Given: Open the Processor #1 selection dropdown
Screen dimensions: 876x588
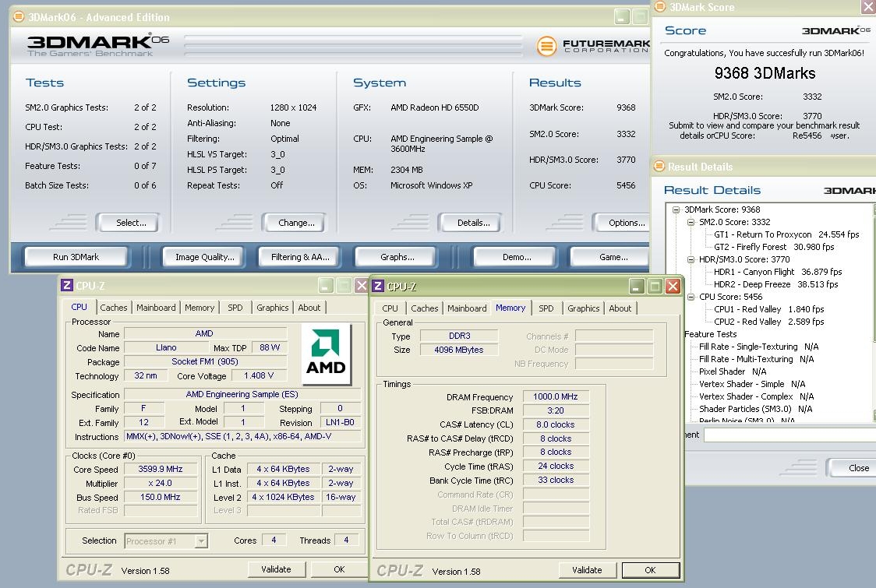Looking at the screenshot, I should coord(201,540).
